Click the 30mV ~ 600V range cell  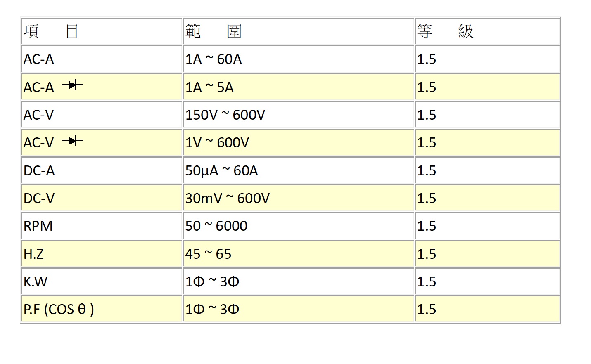point(227,199)
